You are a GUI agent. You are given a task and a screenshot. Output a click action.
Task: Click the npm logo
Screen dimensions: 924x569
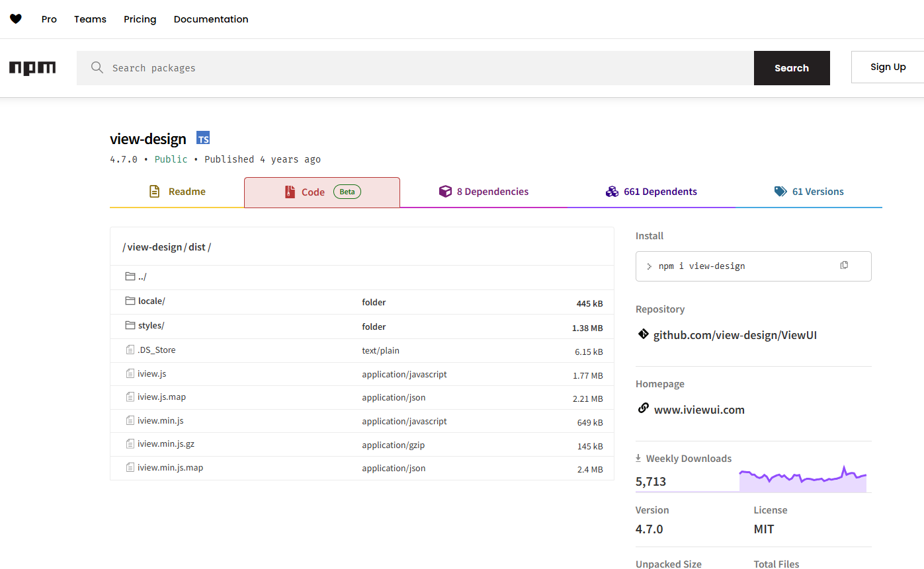click(x=32, y=67)
